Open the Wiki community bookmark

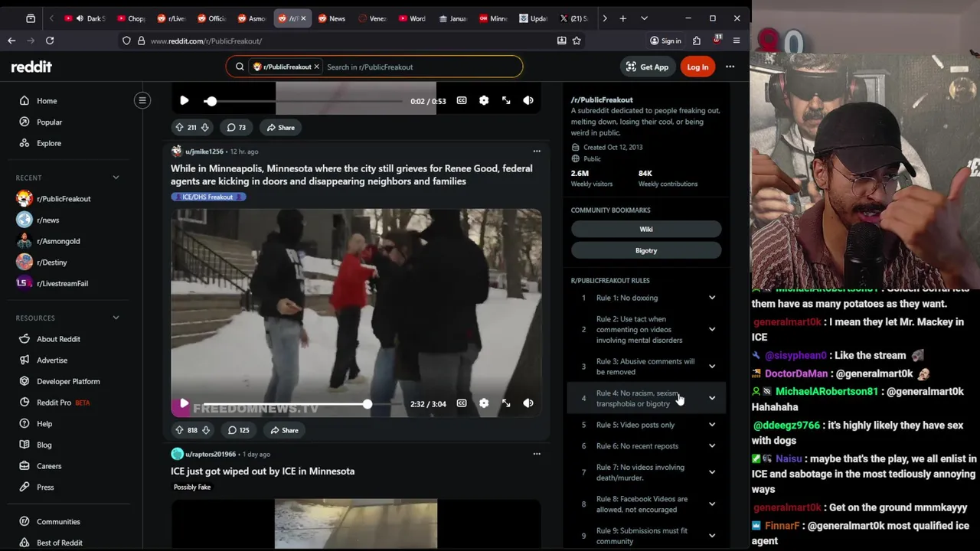[x=646, y=229]
